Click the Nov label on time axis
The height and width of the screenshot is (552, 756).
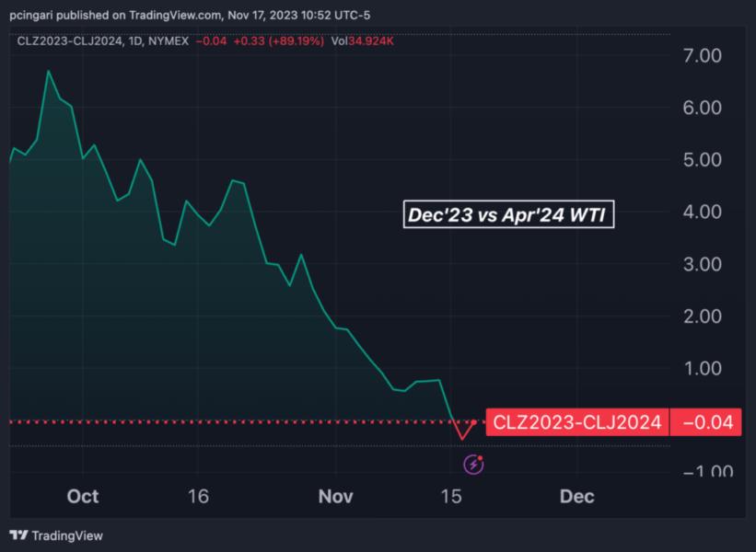tap(335, 497)
